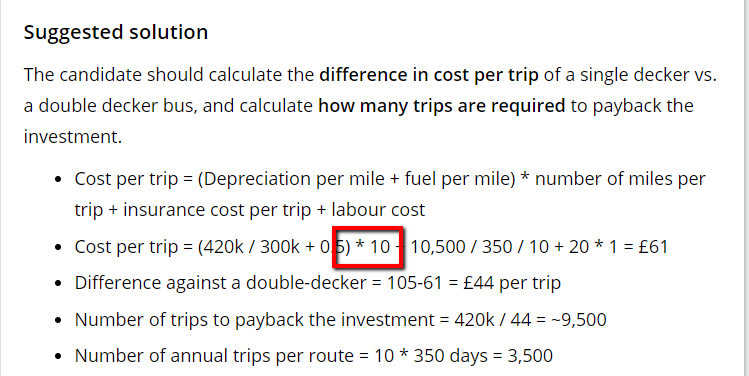Click the word "investment." ending the paragraph
The image size is (749, 376).
click(73, 137)
